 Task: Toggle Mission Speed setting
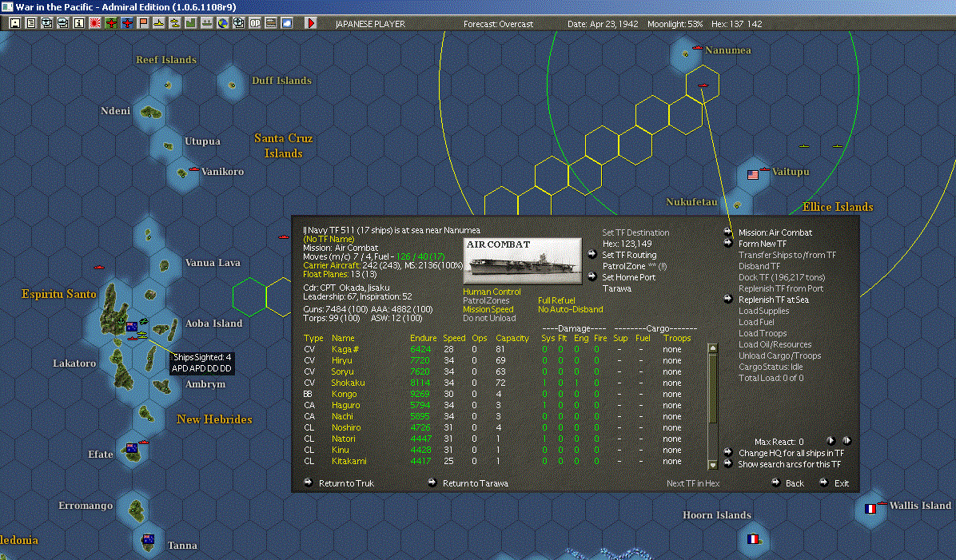click(x=488, y=309)
